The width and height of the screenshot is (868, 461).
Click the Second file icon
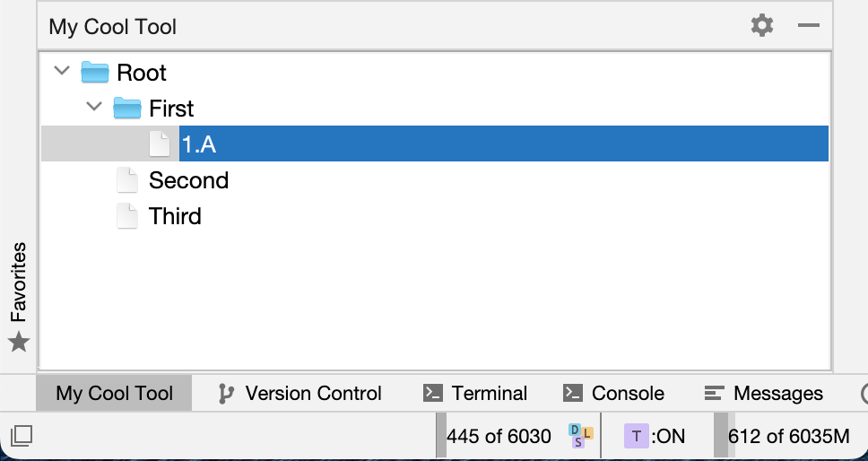tap(127, 180)
